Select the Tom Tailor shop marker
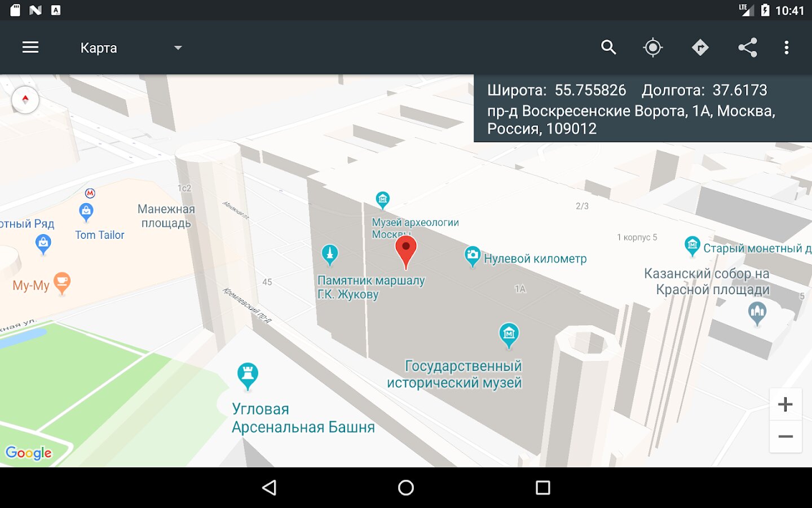The width and height of the screenshot is (812, 508). 86,212
